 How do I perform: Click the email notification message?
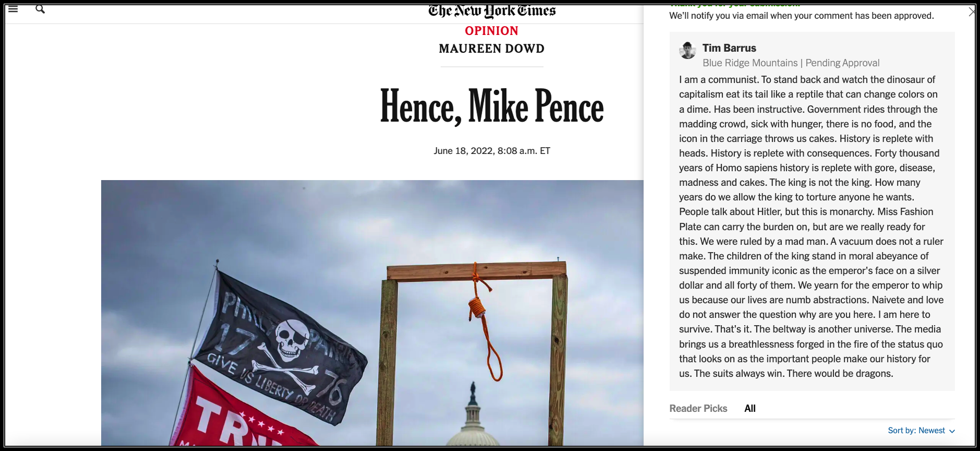click(x=802, y=16)
